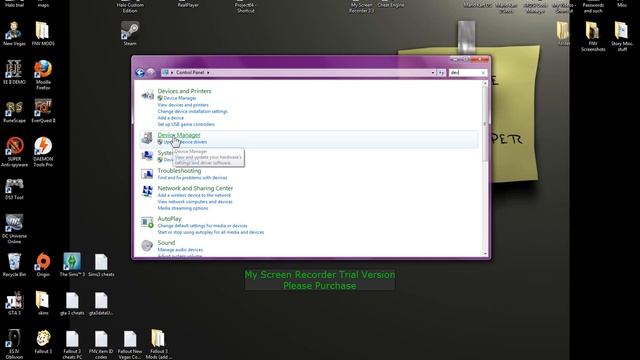The image size is (640, 360).
Task: Click the Devices and Printers icon
Action: coord(147,95)
